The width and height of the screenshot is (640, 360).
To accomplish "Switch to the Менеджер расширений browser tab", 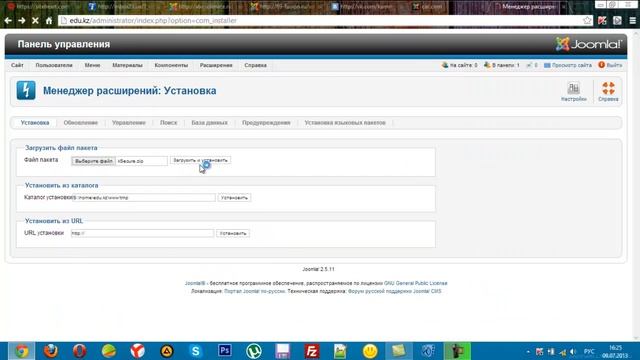I will 529,7.
